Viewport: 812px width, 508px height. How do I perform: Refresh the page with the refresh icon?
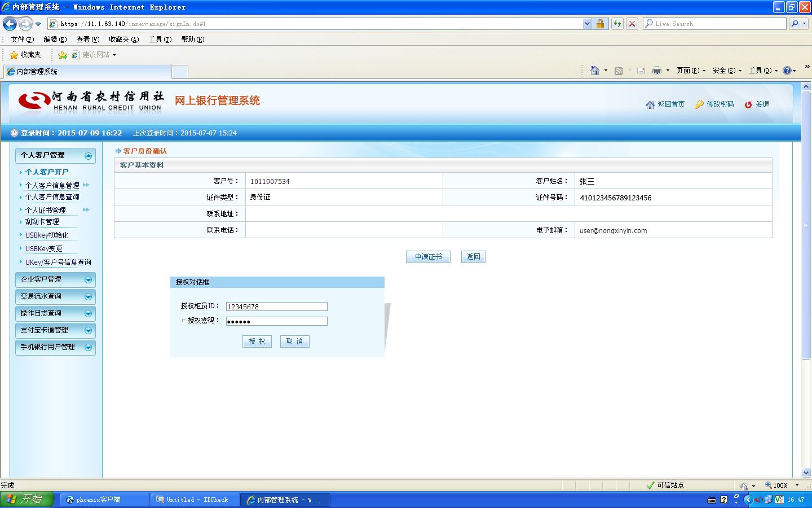point(617,24)
